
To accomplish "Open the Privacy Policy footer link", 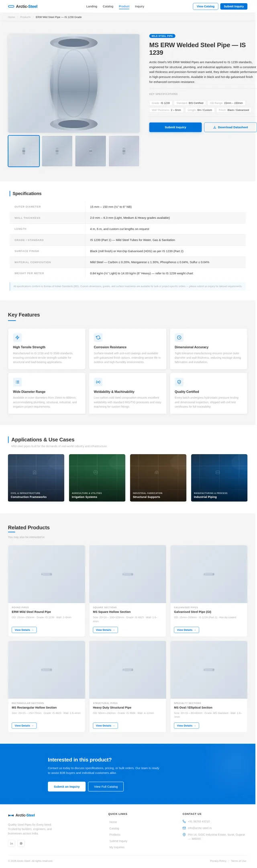I will pyautogui.click(x=218, y=861).
